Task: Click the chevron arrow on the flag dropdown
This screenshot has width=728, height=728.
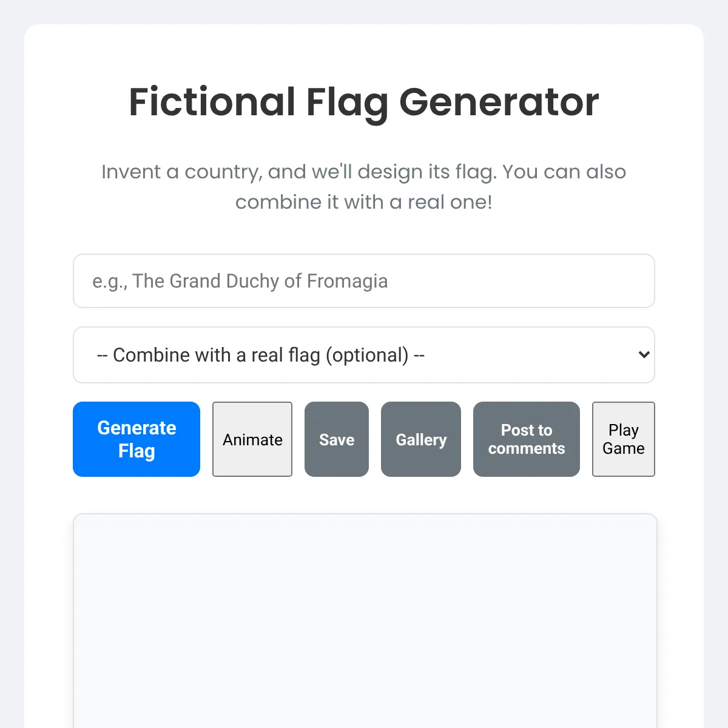Action: click(644, 355)
